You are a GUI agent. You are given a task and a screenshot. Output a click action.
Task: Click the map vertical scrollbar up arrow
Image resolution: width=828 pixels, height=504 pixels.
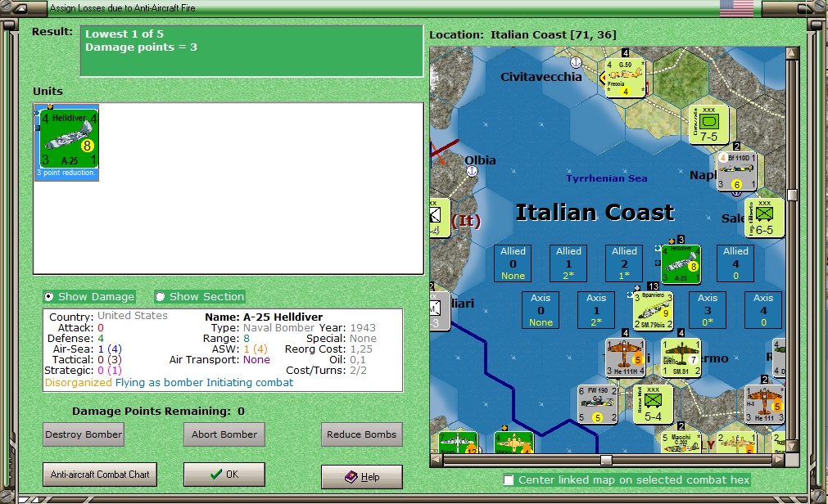coord(792,53)
